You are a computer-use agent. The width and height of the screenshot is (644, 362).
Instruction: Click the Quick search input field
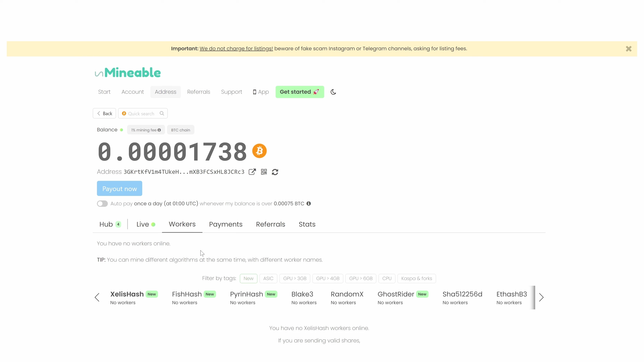(143, 113)
